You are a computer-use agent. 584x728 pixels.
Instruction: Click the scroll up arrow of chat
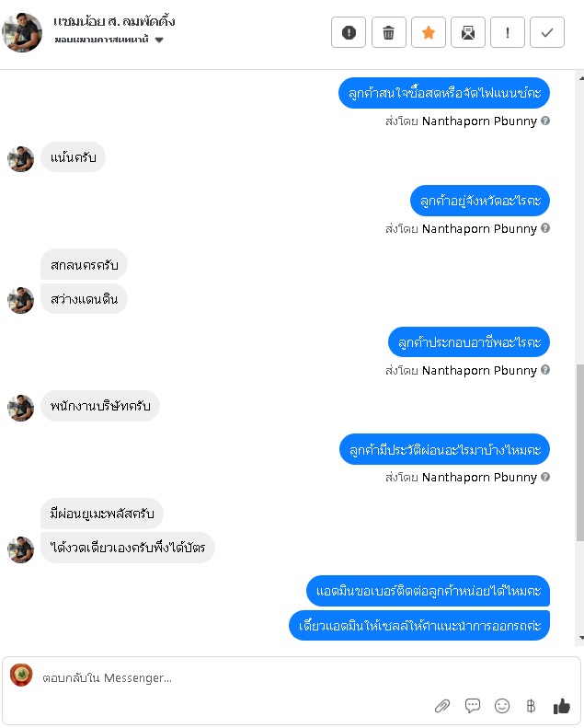pos(580,77)
